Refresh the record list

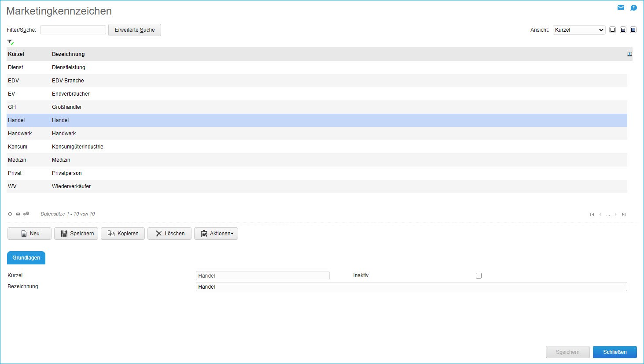tap(10, 214)
